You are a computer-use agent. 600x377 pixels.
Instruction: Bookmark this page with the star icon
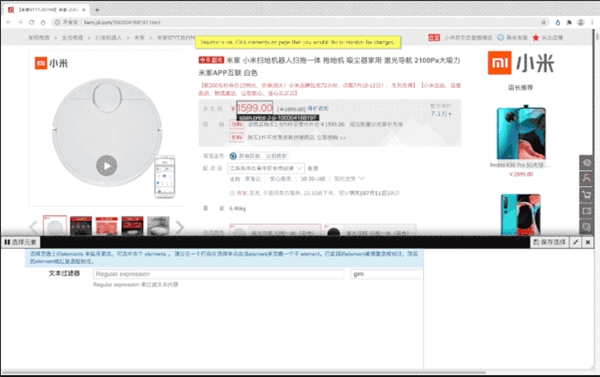(x=544, y=22)
